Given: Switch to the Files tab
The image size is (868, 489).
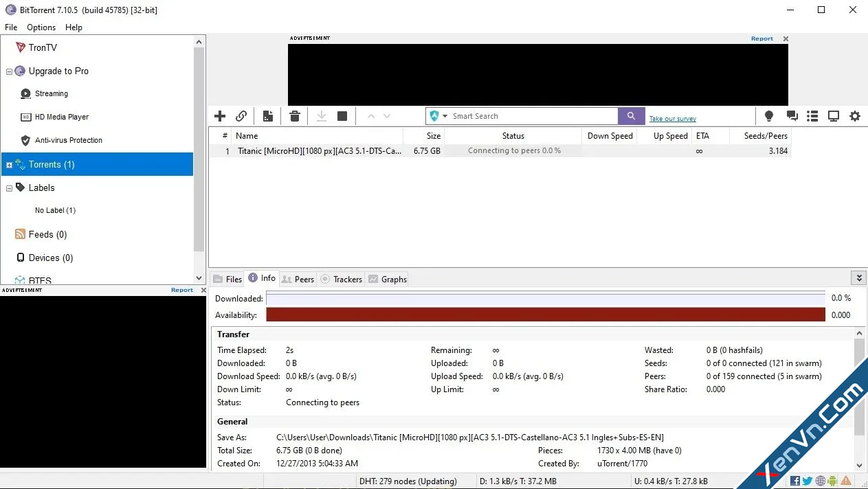Looking at the screenshot, I should coord(227,279).
